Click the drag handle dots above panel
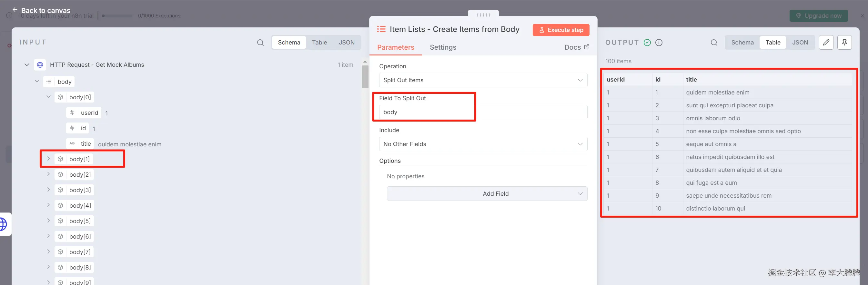Image resolution: width=868 pixels, height=285 pixels. click(483, 15)
